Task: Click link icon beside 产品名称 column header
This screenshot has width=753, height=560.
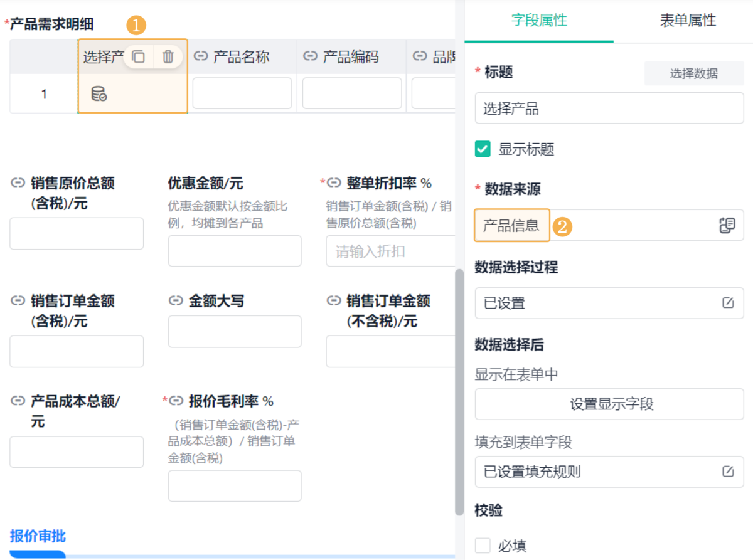Action: [201, 57]
